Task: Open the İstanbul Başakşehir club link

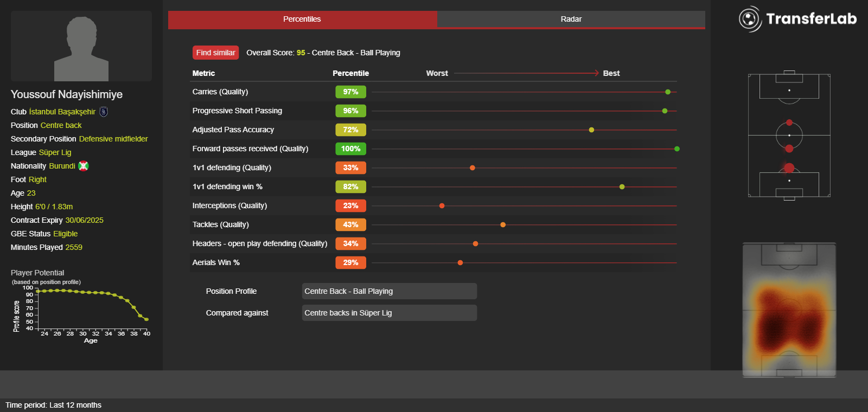Action: [62, 112]
